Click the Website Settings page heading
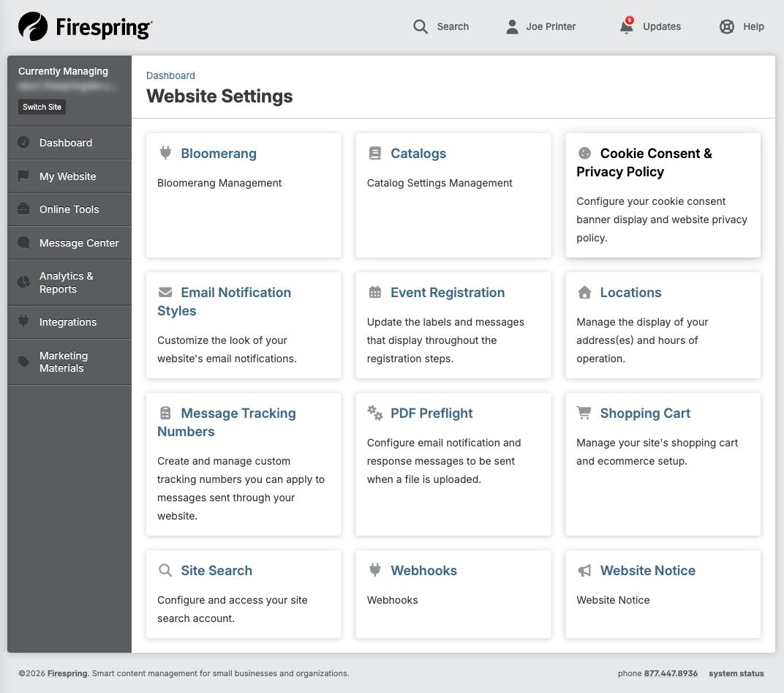 [219, 96]
